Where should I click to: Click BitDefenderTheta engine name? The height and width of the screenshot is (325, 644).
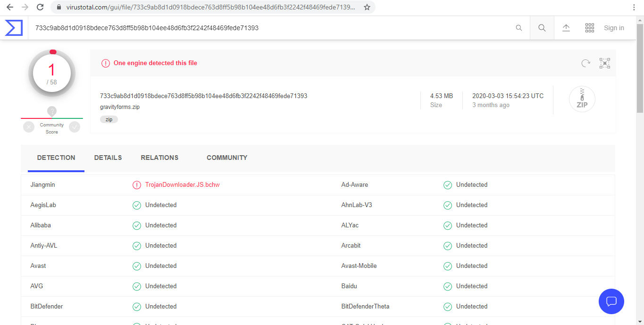coord(366,307)
